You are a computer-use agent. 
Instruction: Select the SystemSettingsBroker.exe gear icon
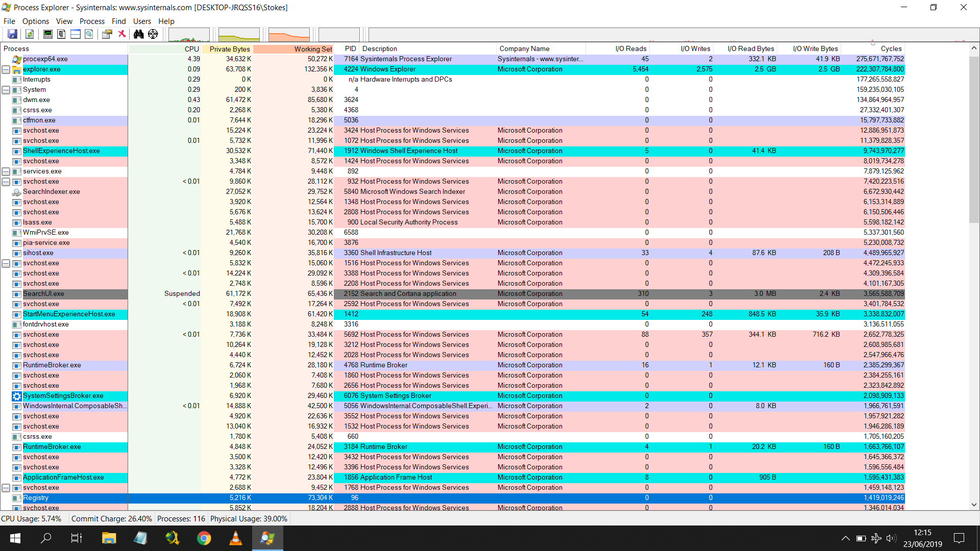[x=16, y=396]
